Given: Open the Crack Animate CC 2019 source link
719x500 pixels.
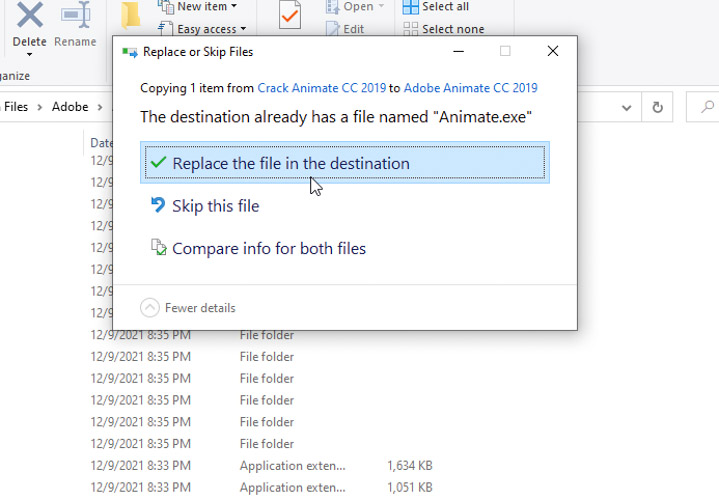Looking at the screenshot, I should coord(321,88).
